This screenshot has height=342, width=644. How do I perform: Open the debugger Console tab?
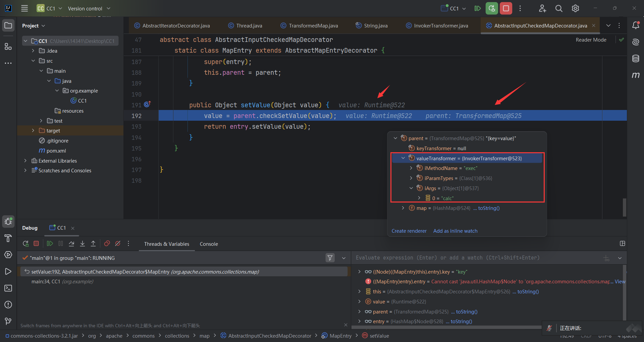pyautogui.click(x=209, y=244)
